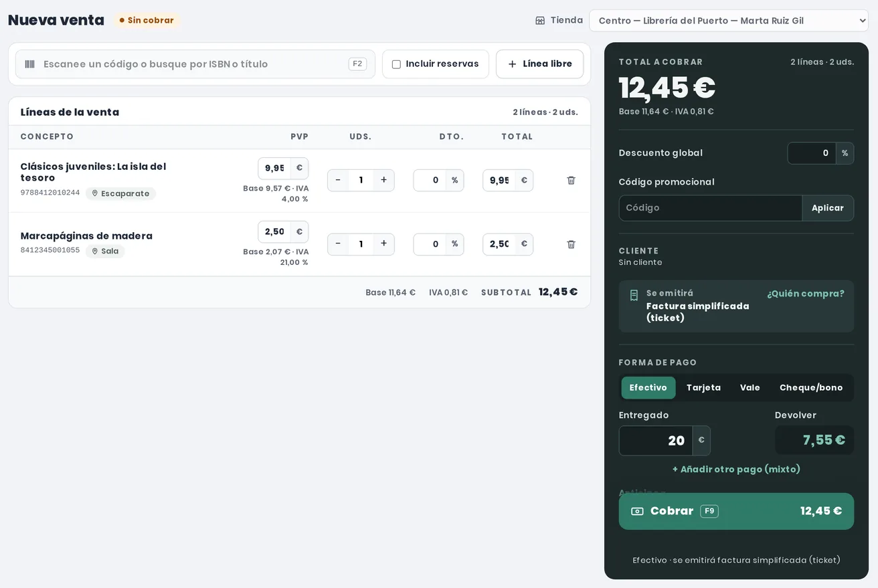Increase units for Marcapáginas de madera
878x588 pixels.
tap(383, 243)
